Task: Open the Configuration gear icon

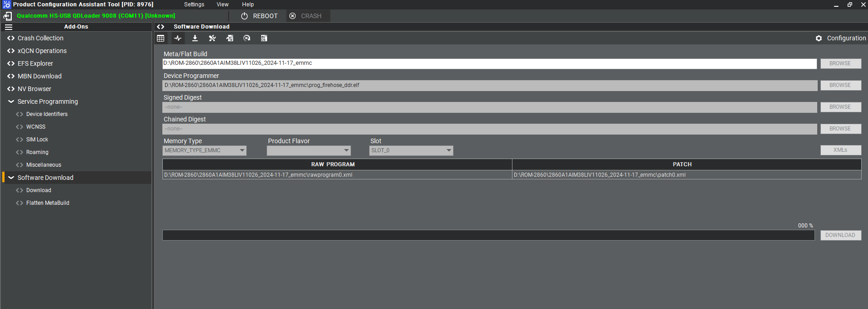Action: coord(819,39)
